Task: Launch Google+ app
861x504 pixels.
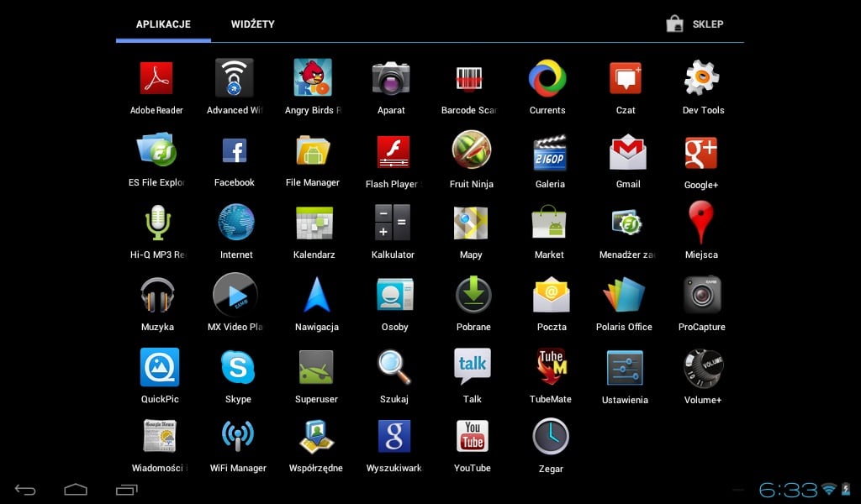Action: [701, 153]
